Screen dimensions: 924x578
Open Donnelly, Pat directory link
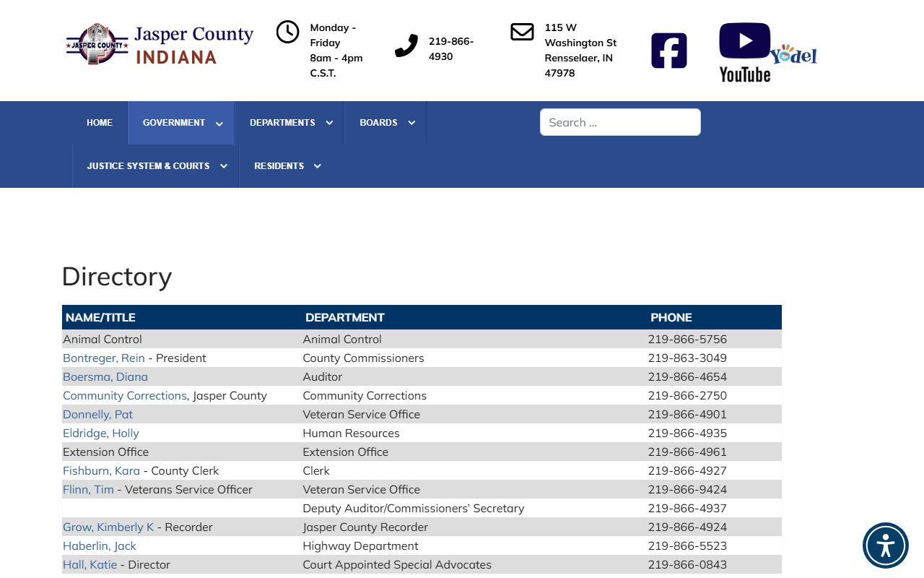[98, 415]
